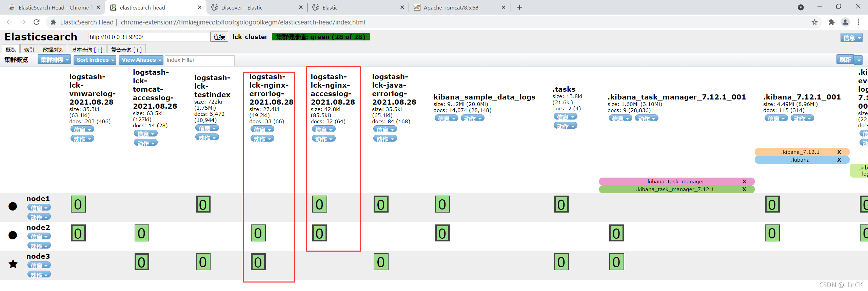The height and width of the screenshot is (291, 868).
Task: Click node3 shard 0 of testindex
Action: coord(203,262)
